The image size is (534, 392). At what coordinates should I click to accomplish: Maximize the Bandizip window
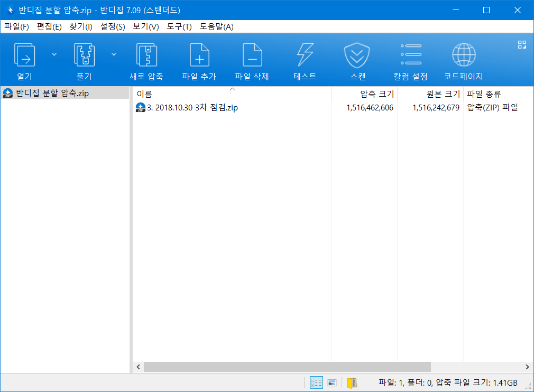pyautogui.click(x=486, y=10)
